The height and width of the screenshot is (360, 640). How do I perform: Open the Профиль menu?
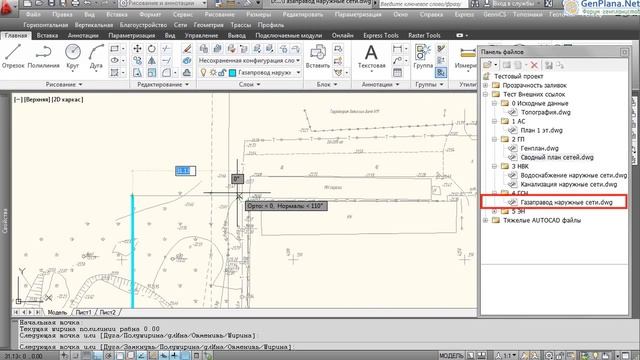(x=271, y=25)
